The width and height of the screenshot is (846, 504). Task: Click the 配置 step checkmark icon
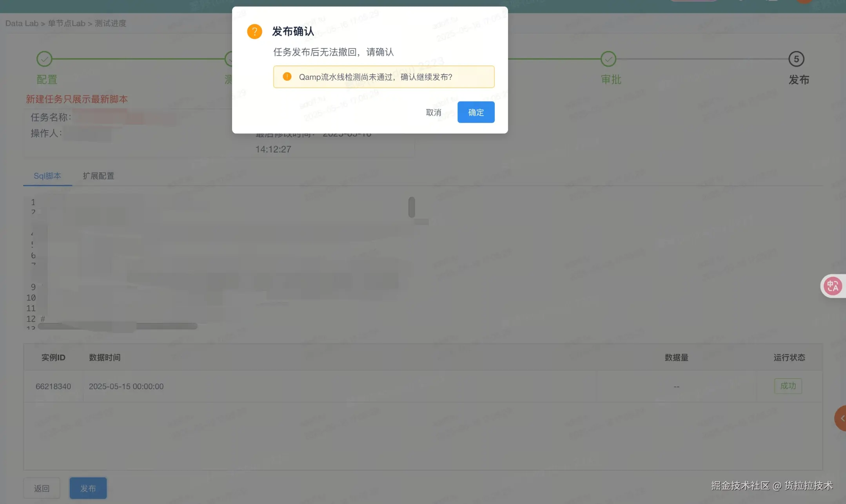44,58
